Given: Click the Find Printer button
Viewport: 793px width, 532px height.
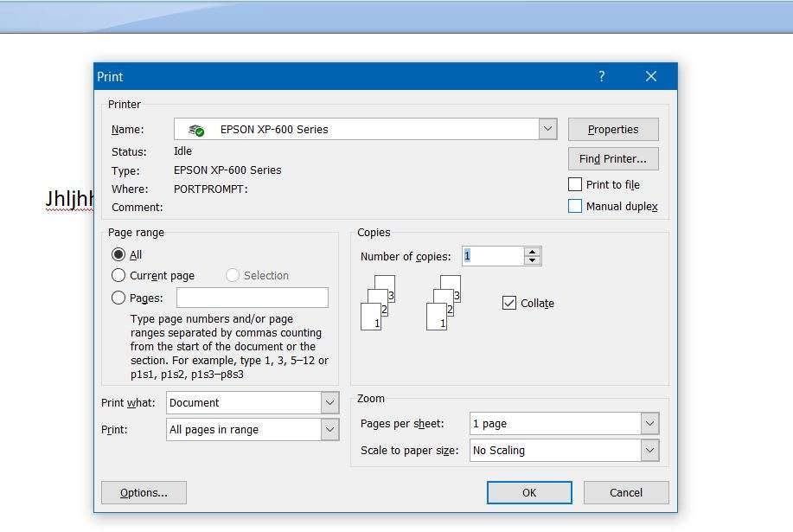Looking at the screenshot, I should click(x=613, y=159).
